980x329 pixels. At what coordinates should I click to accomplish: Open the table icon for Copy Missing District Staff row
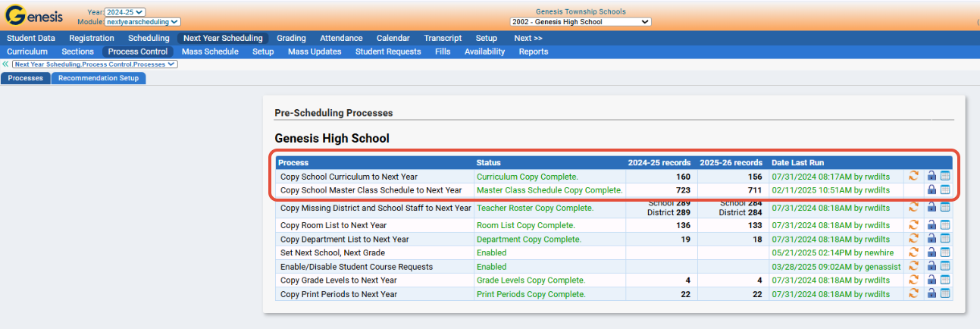pos(944,208)
